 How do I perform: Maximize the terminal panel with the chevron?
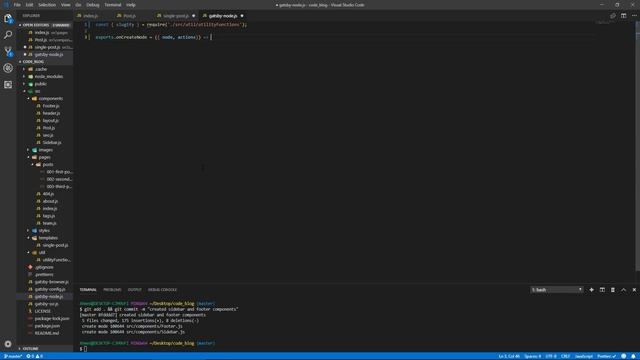coord(623,290)
